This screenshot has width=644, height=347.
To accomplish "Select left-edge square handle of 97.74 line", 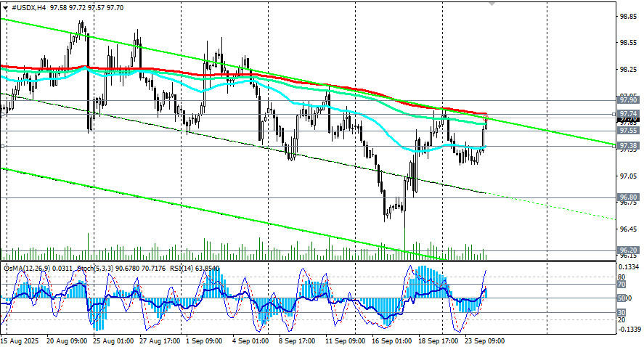I will click(x=3, y=115).
